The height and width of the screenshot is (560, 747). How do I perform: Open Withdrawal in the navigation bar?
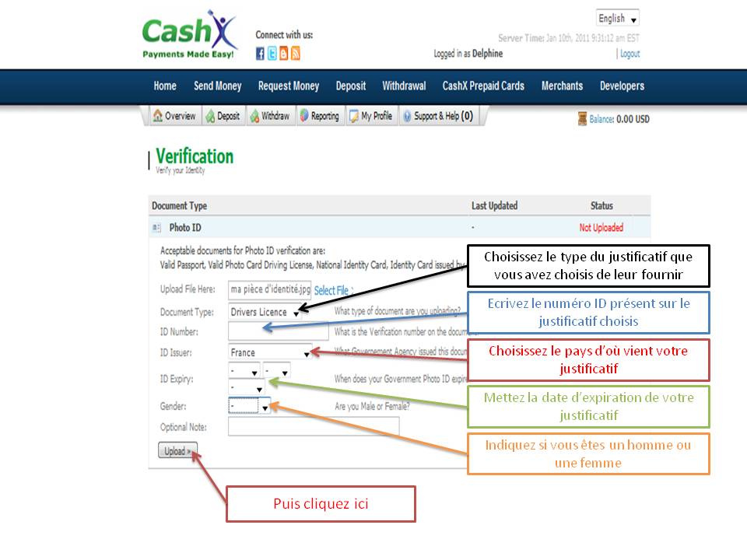pyautogui.click(x=404, y=86)
